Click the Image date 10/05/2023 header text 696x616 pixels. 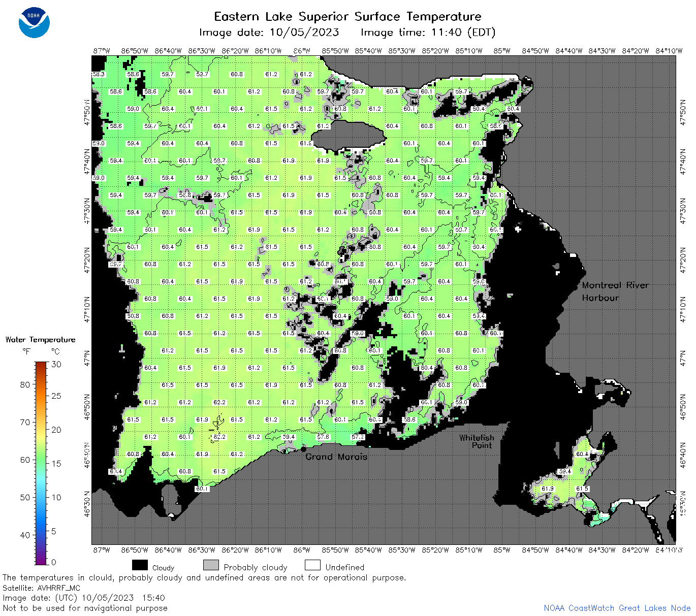pyautogui.click(x=269, y=33)
